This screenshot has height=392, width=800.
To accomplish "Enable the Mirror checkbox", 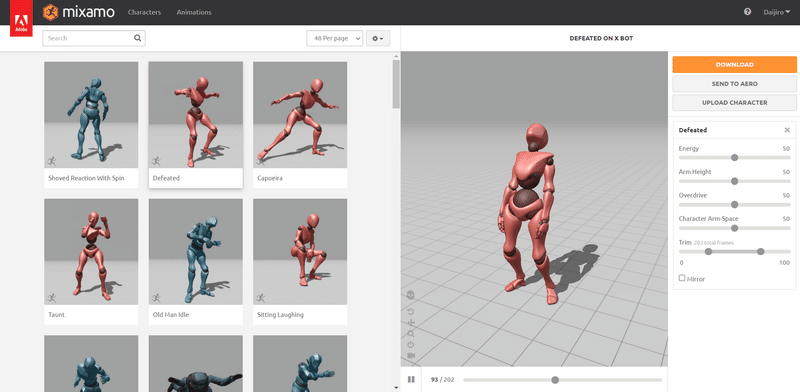I will coord(682,278).
